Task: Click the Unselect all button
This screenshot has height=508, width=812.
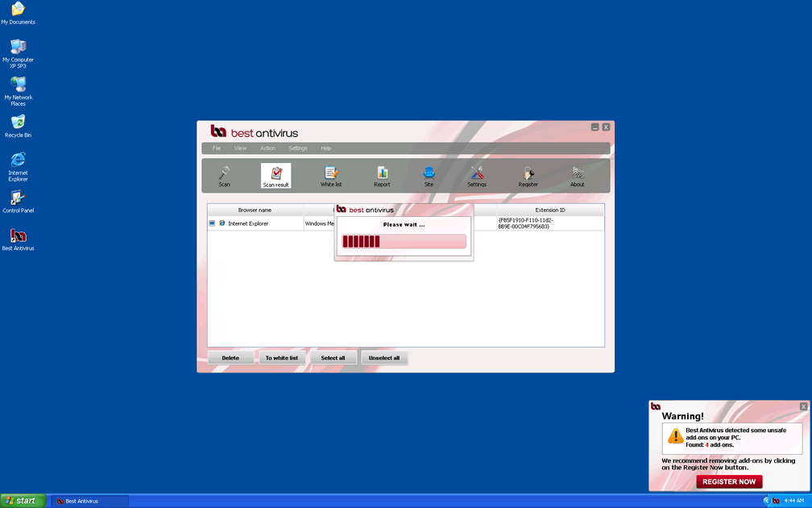Action: click(x=384, y=358)
